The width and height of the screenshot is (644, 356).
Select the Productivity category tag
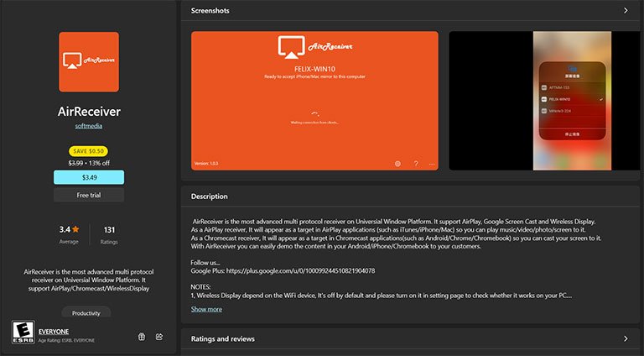point(86,312)
